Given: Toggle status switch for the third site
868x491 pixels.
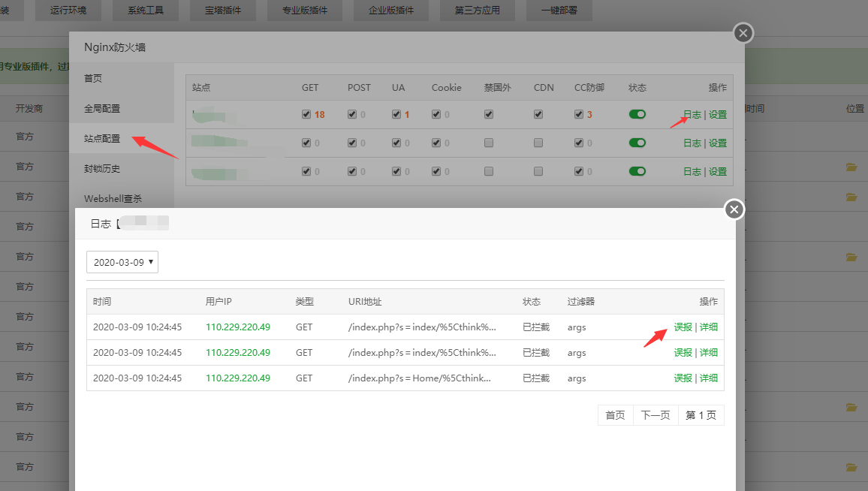Looking at the screenshot, I should point(637,171).
